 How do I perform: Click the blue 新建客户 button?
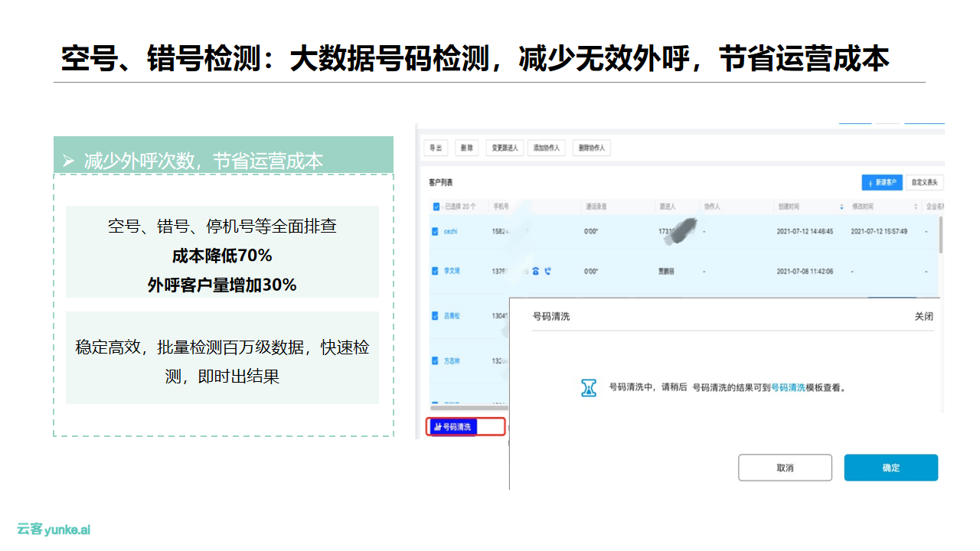click(x=881, y=183)
